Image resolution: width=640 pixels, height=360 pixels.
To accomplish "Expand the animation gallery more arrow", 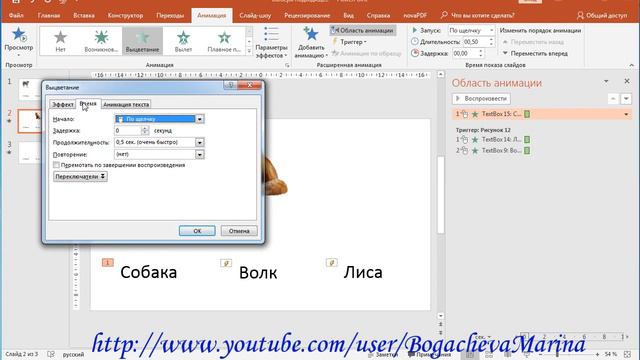I will [x=249, y=51].
